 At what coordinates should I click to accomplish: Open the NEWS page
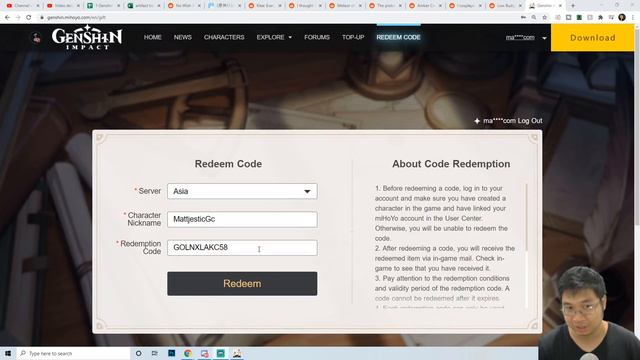pyautogui.click(x=182, y=37)
